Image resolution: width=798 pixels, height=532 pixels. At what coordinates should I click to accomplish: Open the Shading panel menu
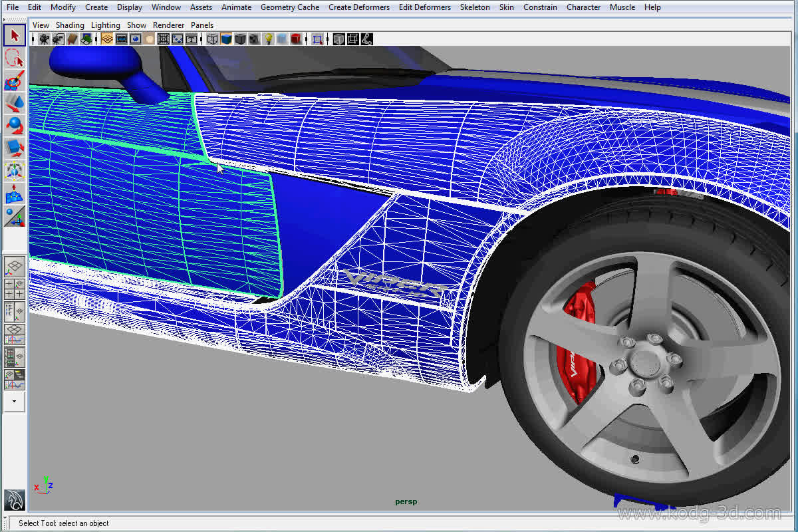[70, 25]
